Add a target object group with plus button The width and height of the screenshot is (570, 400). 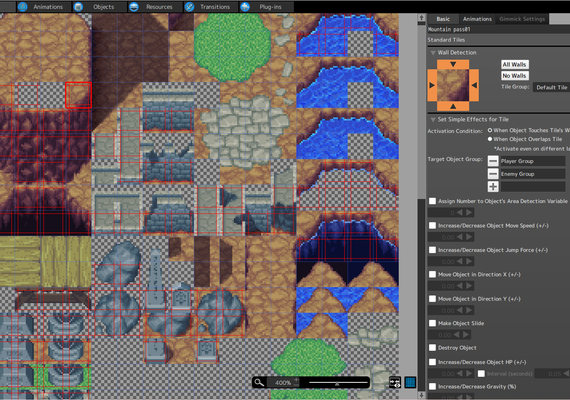click(x=493, y=187)
